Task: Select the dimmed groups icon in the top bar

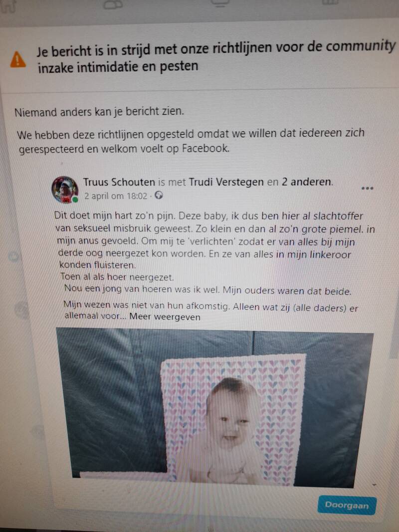Action: [x=330, y=2]
